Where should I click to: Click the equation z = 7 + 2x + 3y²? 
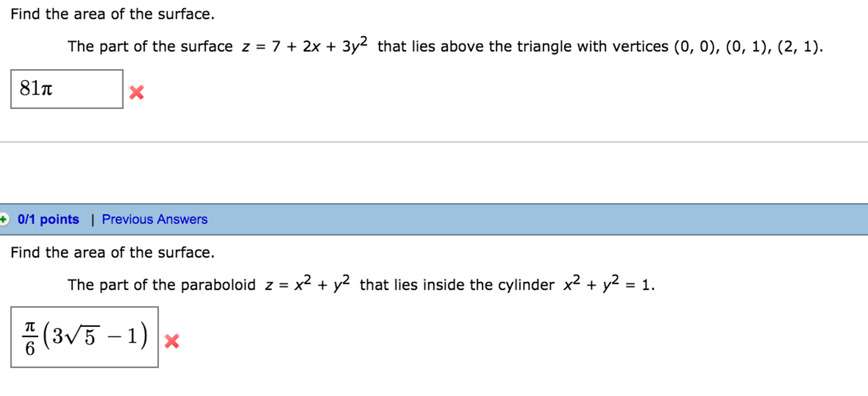pos(304,46)
